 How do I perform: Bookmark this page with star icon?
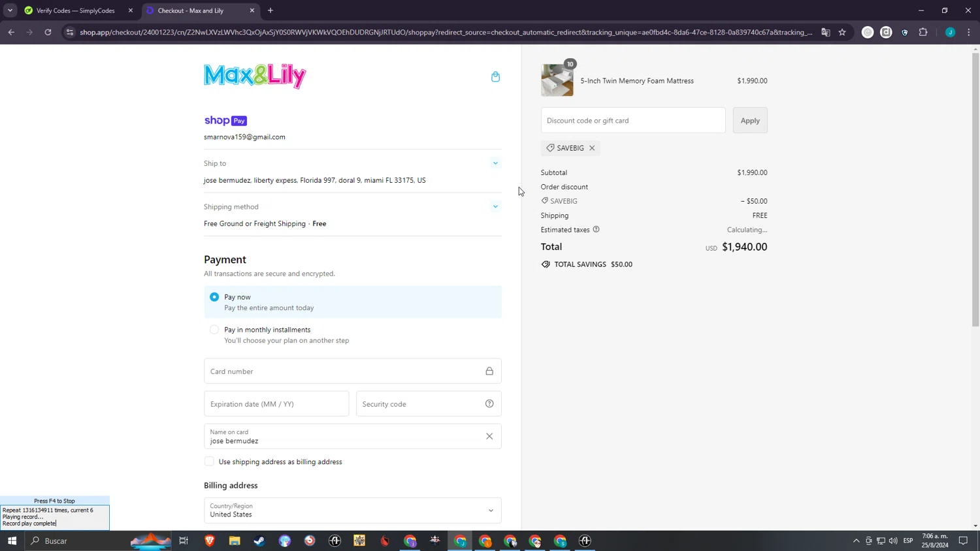pyautogui.click(x=842, y=32)
